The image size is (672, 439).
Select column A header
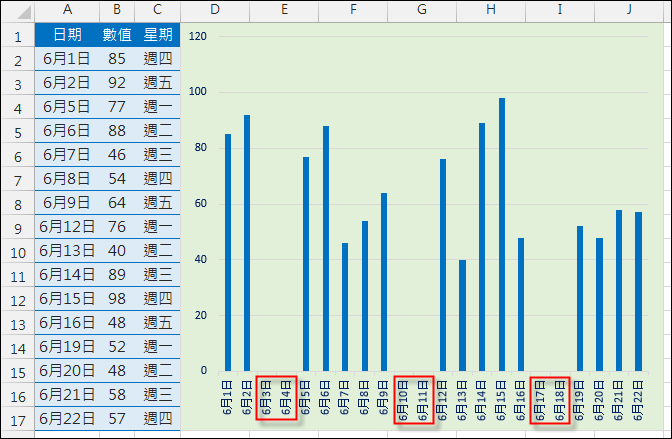(x=67, y=10)
